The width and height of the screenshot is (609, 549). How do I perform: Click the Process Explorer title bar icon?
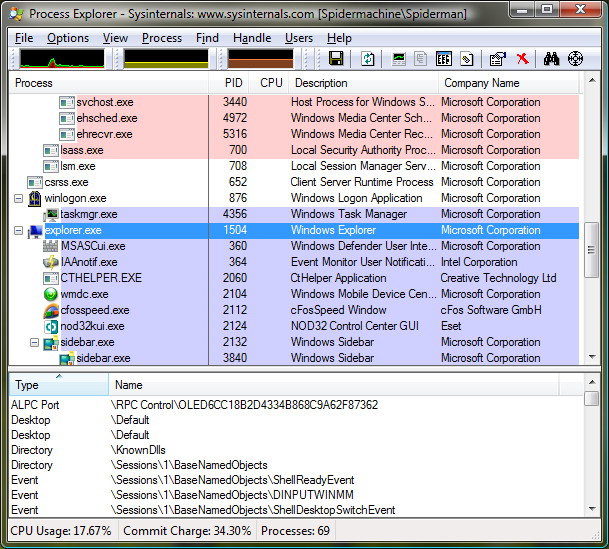[x=17, y=14]
